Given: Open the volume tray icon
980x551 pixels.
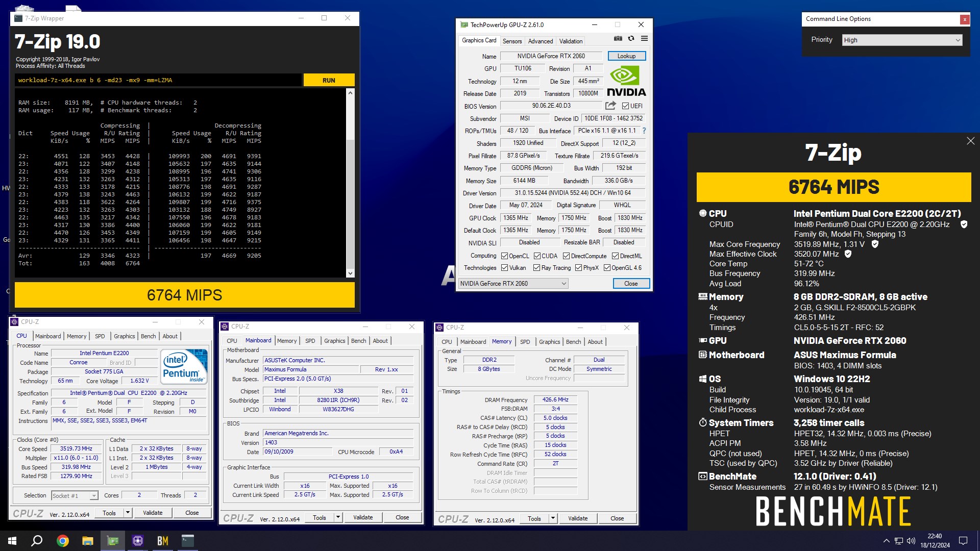Looking at the screenshot, I should coord(911,541).
